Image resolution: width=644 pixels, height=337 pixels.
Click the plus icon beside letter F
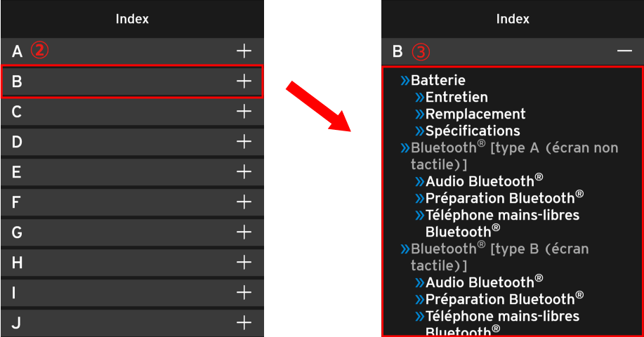coord(244,202)
